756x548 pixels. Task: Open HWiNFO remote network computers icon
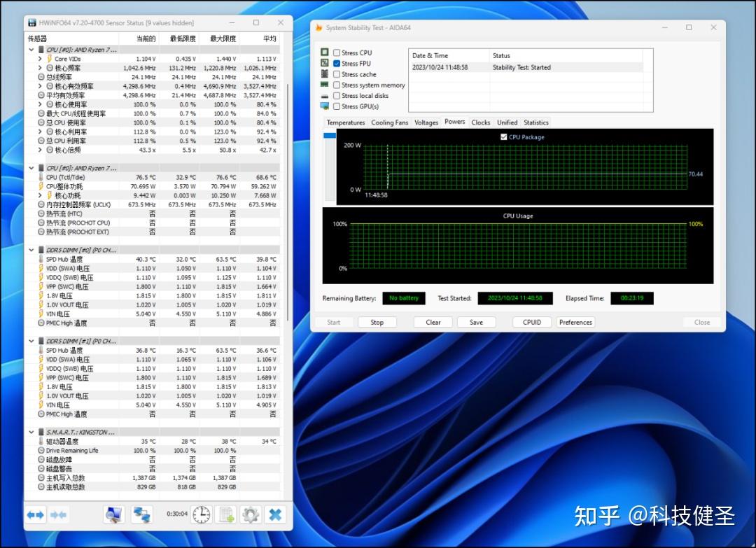pos(141,514)
